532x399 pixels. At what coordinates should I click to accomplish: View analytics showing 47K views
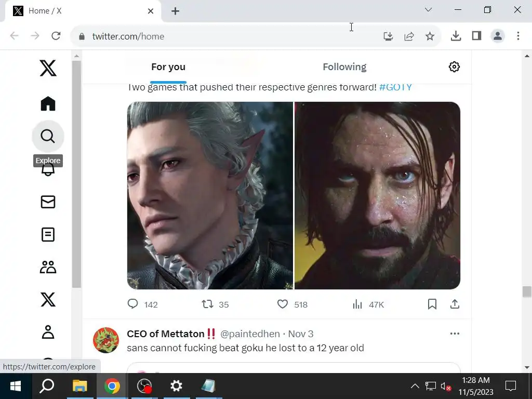[x=368, y=304]
